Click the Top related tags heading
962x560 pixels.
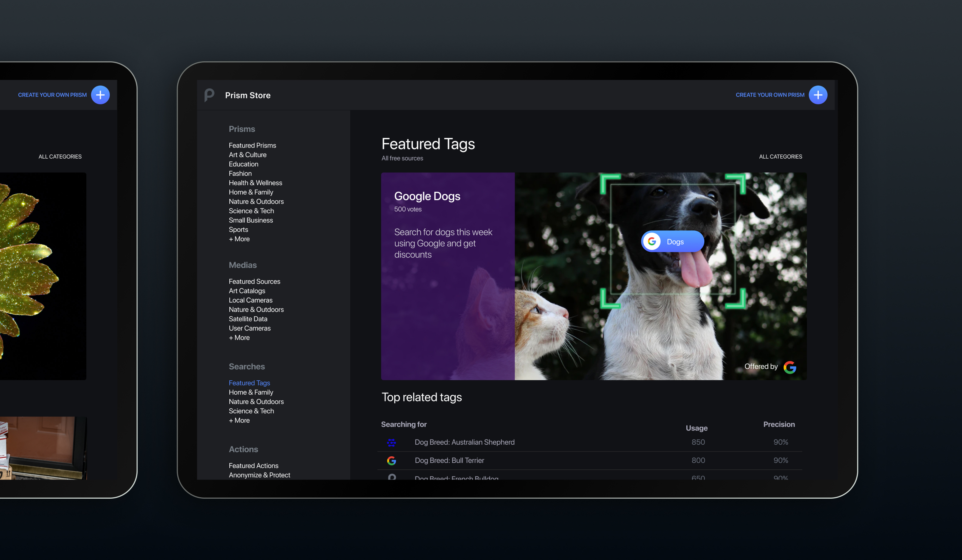421,397
